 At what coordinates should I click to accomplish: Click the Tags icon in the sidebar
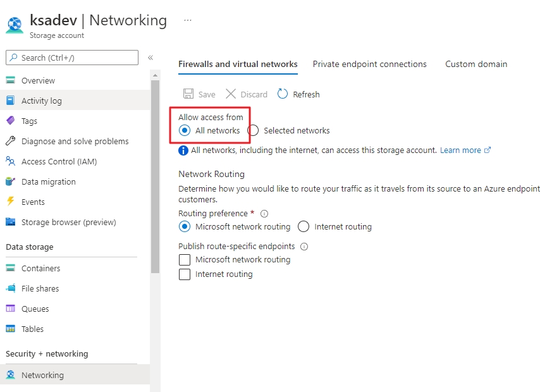18,121
